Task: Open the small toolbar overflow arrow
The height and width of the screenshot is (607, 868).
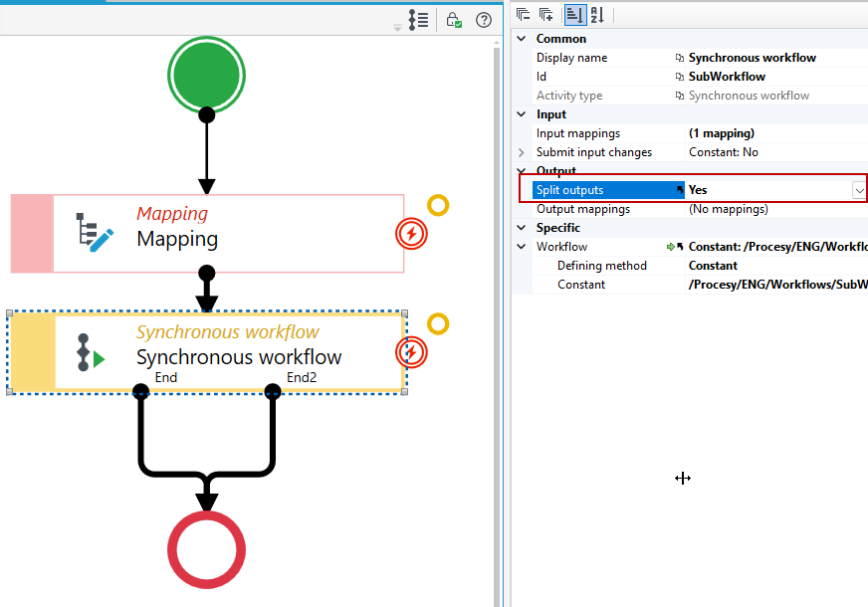Action: coord(397,28)
